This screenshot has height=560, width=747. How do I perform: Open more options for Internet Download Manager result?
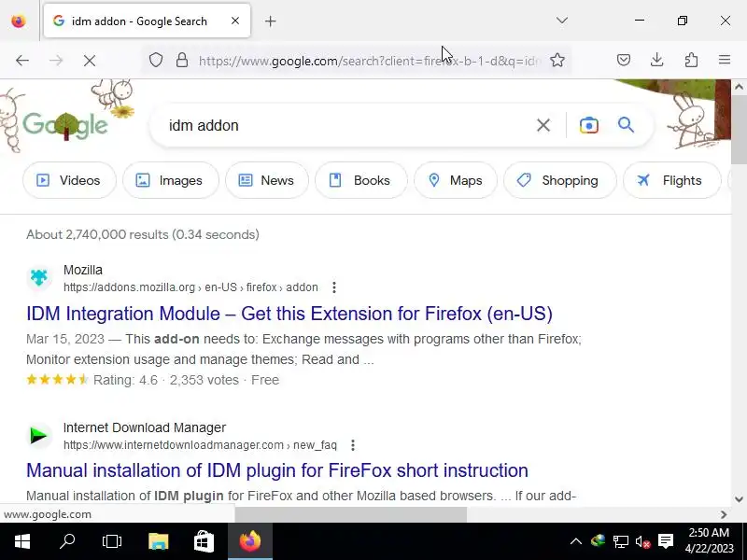(x=353, y=445)
